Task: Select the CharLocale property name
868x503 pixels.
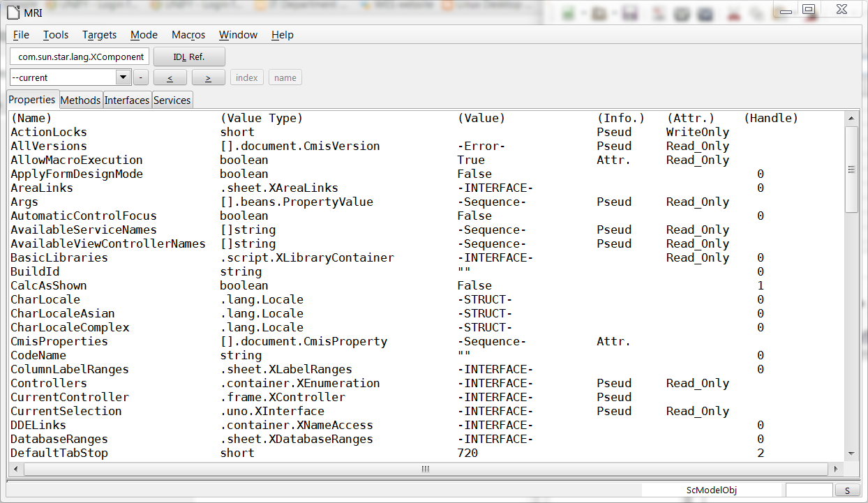Action: coord(45,299)
